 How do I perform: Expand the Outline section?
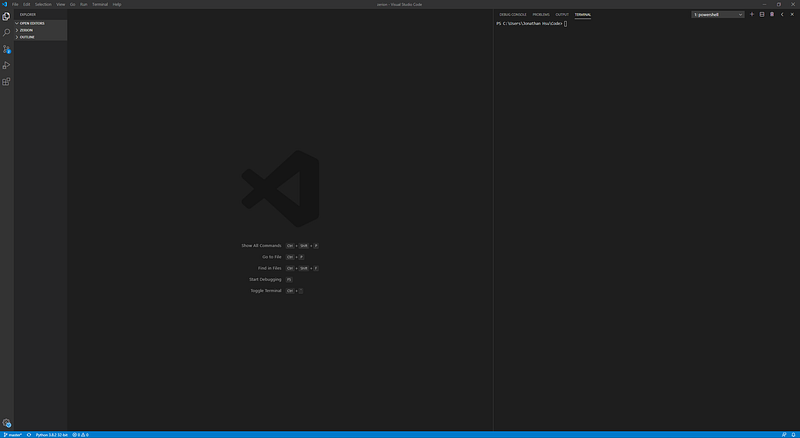[x=41, y=37]
